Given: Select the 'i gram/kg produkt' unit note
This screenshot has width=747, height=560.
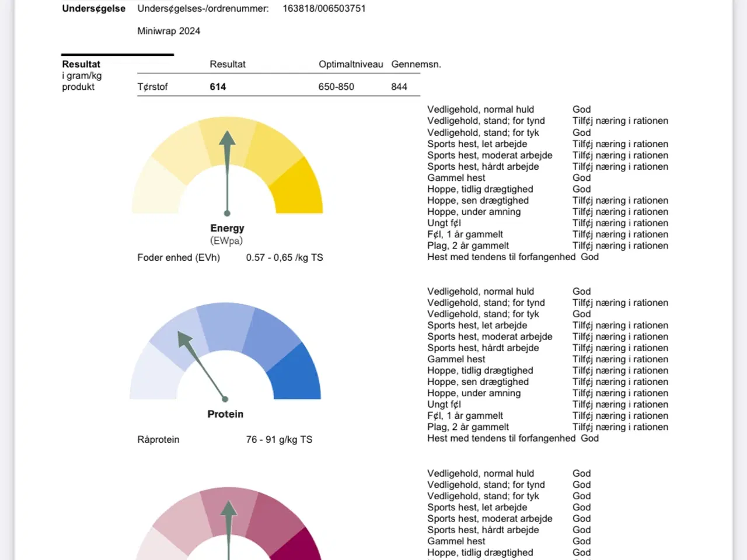Looking at the screenshot, I should tap(82, 81).
